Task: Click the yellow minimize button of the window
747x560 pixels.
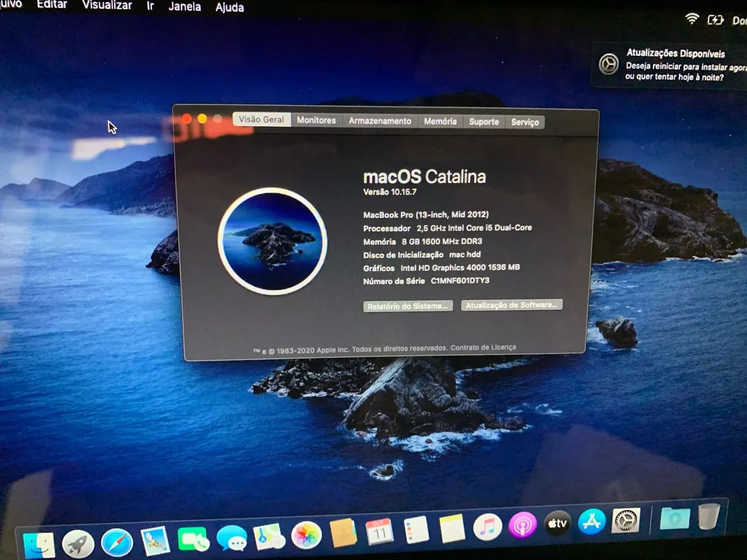Action: point(202,119)
